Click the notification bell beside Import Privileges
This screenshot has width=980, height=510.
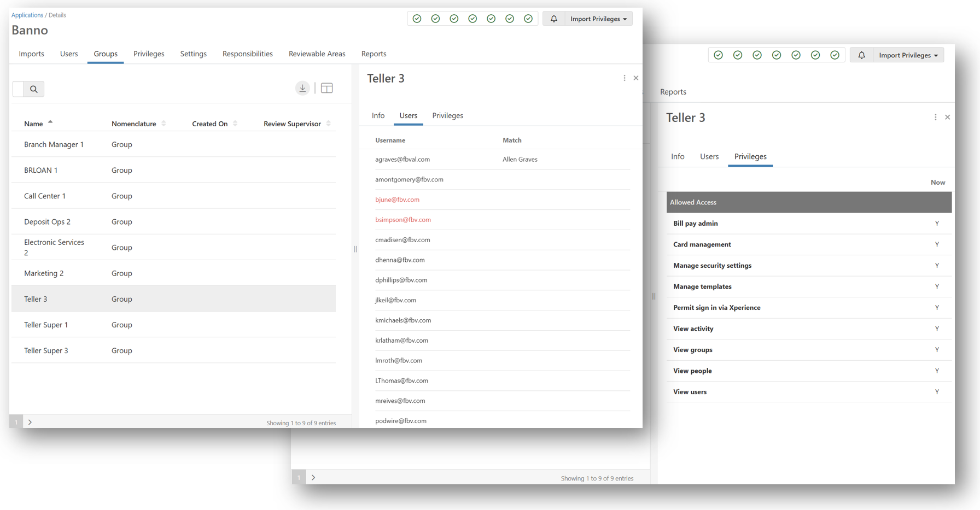[x=553, y=19]
